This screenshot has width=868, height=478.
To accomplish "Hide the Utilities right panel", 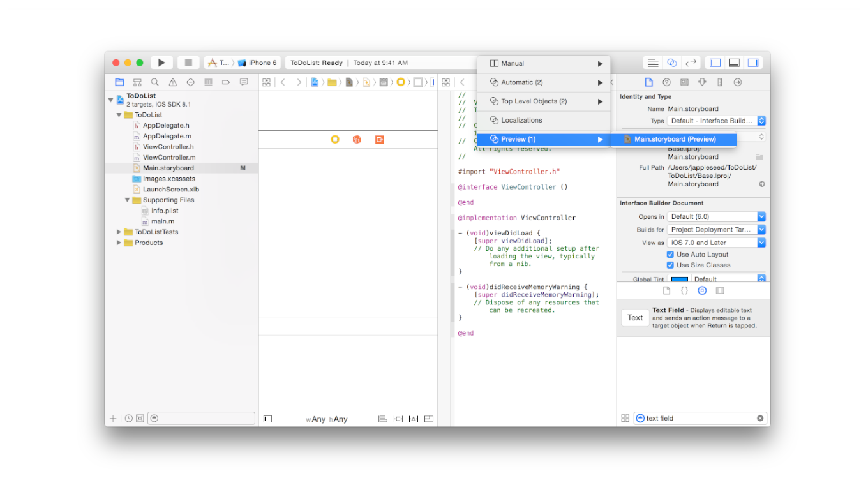I will pyautogui.click(x=752, y=63).
